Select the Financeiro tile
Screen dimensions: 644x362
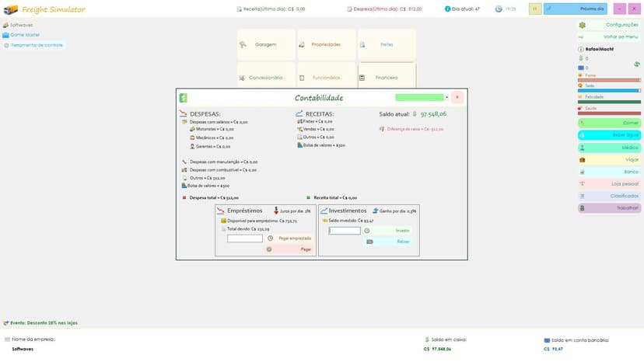387,75
